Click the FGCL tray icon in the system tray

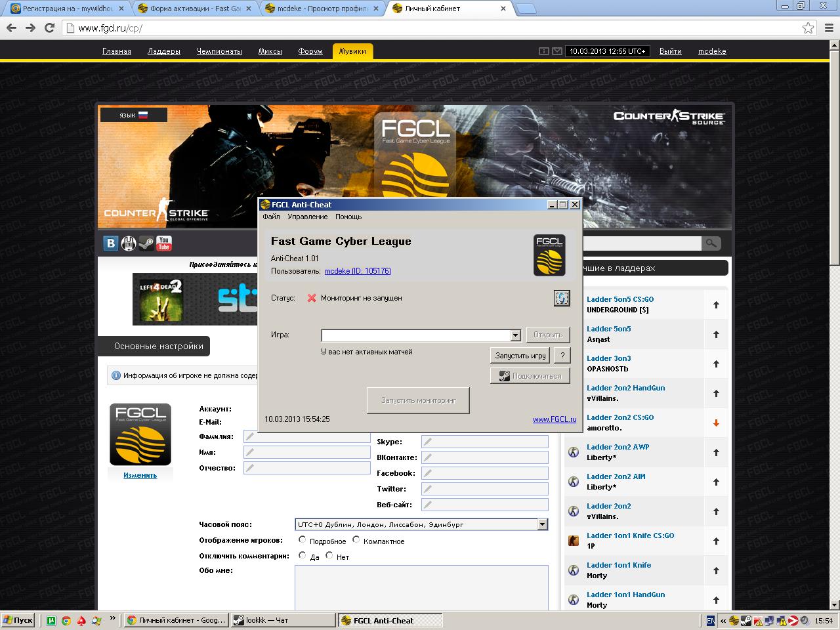click(x=734, y=620)
